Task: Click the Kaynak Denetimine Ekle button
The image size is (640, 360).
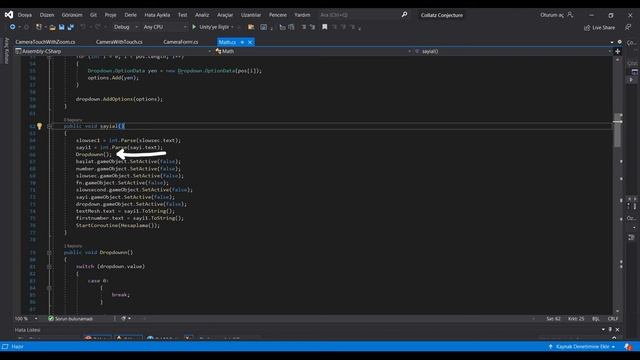Action: coord(582,347)
